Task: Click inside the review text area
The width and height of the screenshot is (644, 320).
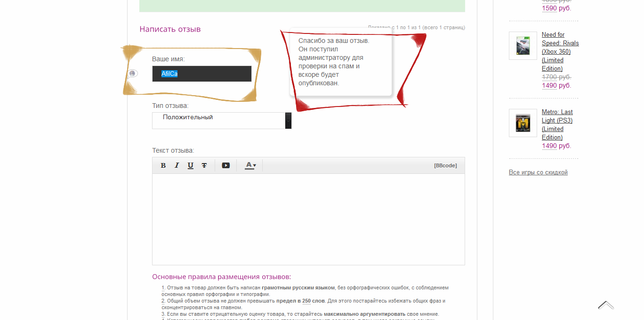Action: 308,219
